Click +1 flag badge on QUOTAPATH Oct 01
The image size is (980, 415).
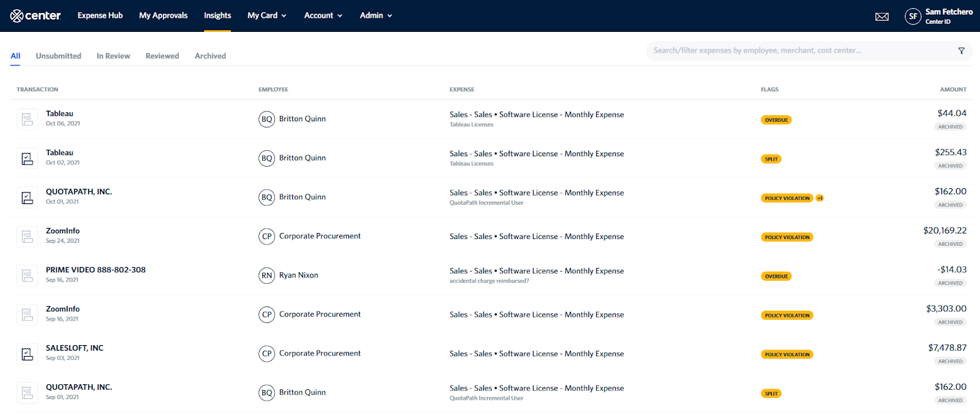click(x=820, y=198)
